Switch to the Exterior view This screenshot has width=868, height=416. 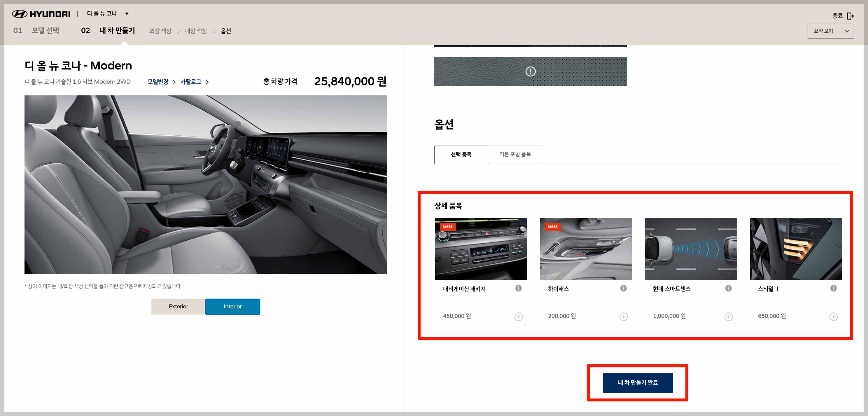(x=178, y=306)
